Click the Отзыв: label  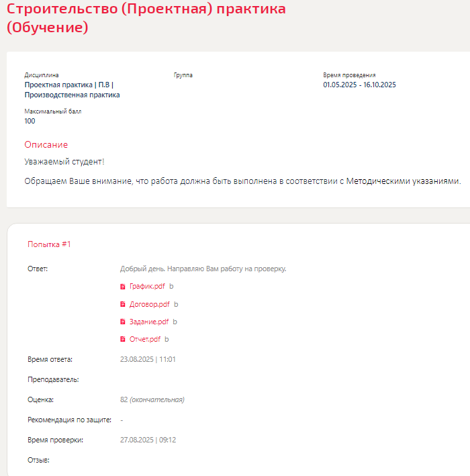tap(38, 460)
